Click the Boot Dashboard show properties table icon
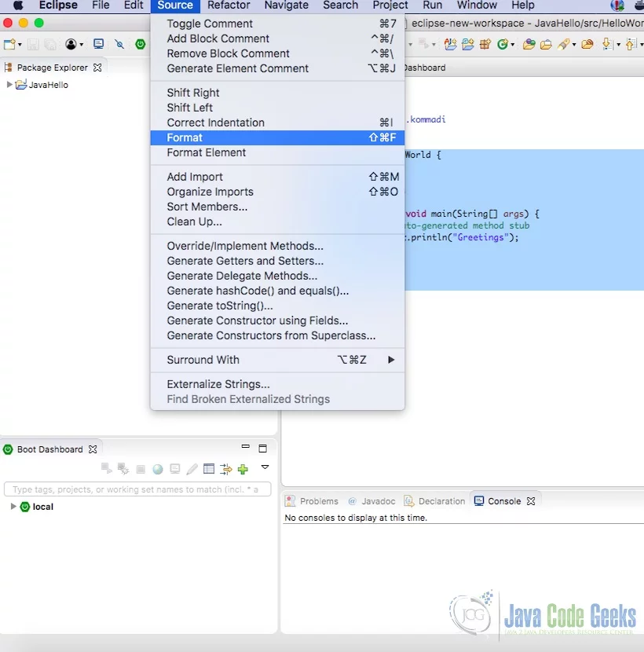The image size is (644, 652). (x=209, y=469)
